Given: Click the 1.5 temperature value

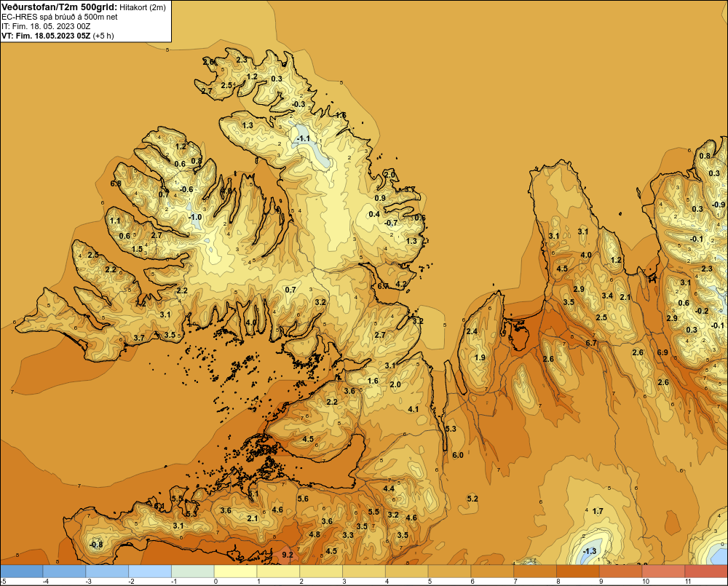Looking at the screenshot, I should 137,249.
